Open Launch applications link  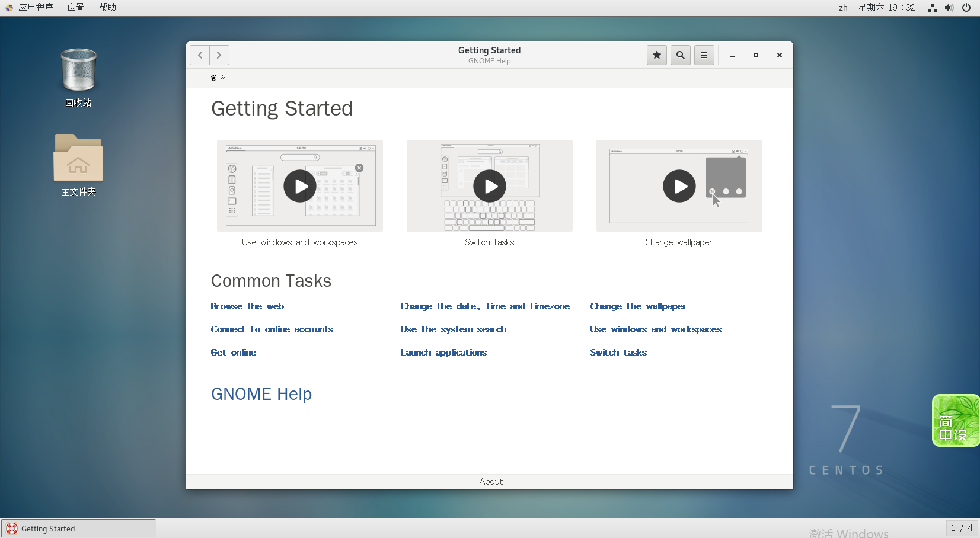[443, 353]
